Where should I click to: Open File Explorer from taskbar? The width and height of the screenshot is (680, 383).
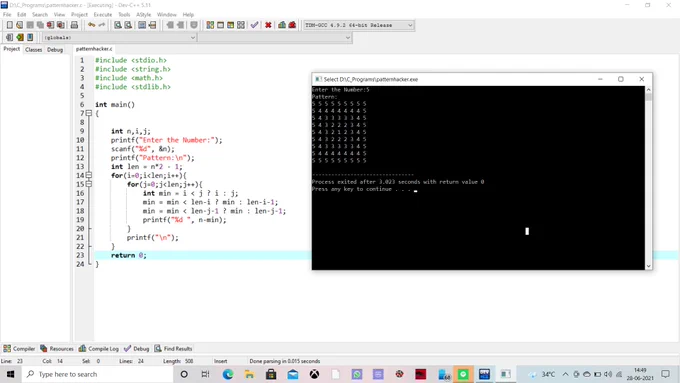coord(249,374)
